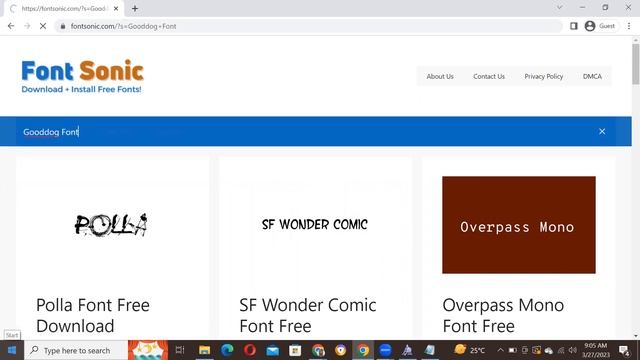The image size is (640, 360).
Task: Close the search bar with the X
Action: [x=602, y=131]
